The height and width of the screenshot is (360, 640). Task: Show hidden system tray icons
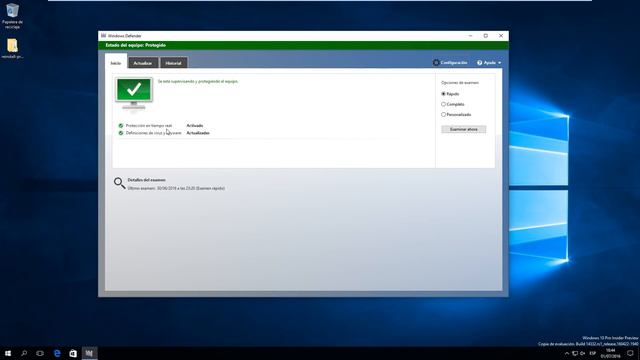[x=567, y=353]
